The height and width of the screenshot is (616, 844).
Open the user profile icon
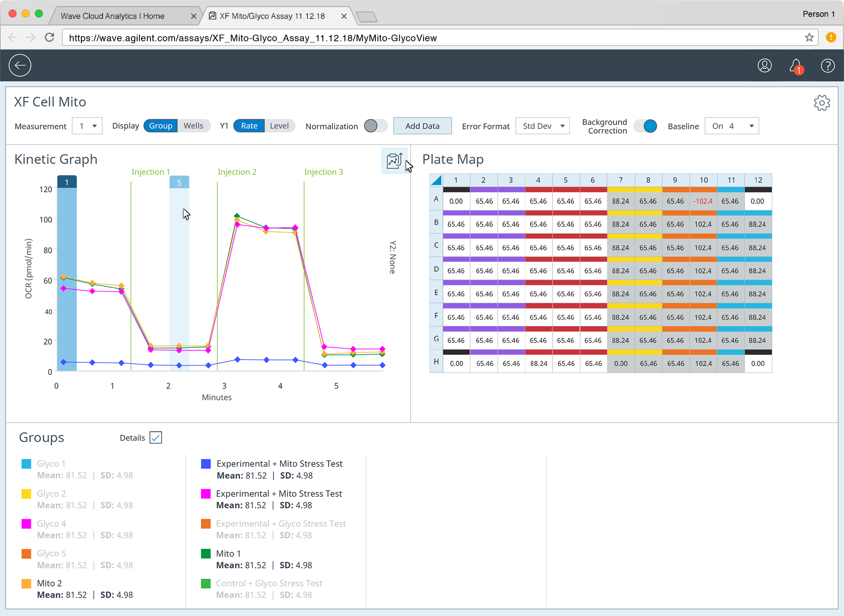tap(764, 66)
